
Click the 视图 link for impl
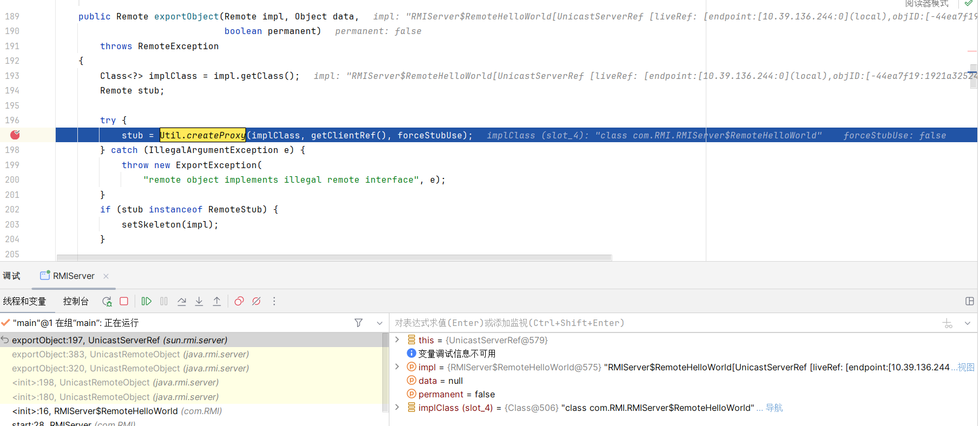click(x=966, y=367)
